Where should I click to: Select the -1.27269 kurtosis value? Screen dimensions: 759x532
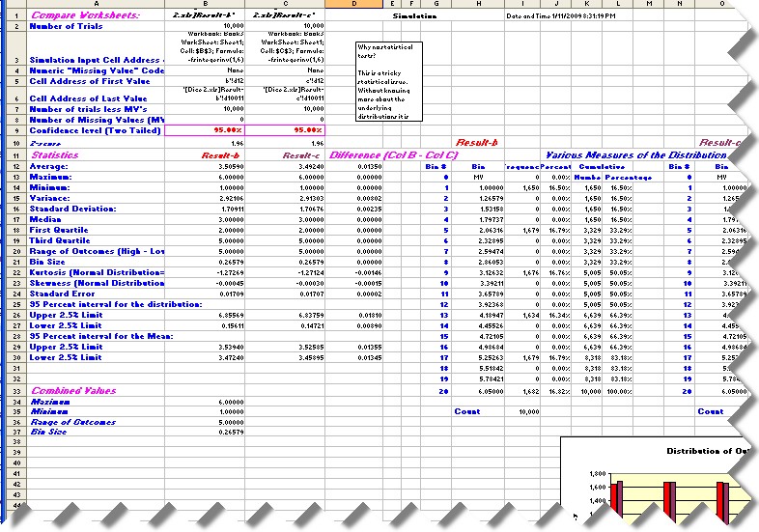(230, 273)
